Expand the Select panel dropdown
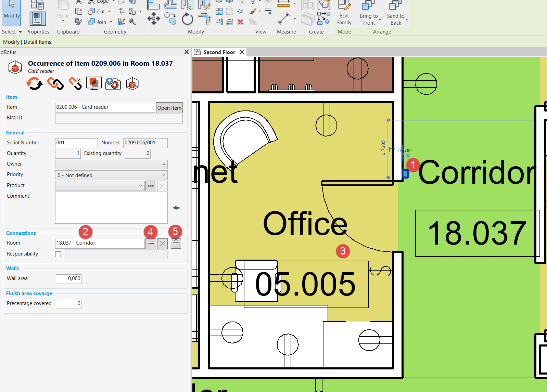Screen dimensions: 547x392 (x=12, y=32)
